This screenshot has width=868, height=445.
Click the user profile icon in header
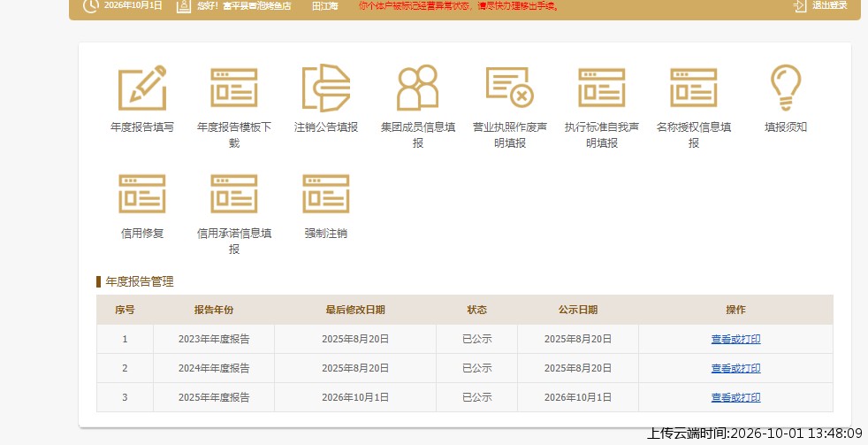184,5
